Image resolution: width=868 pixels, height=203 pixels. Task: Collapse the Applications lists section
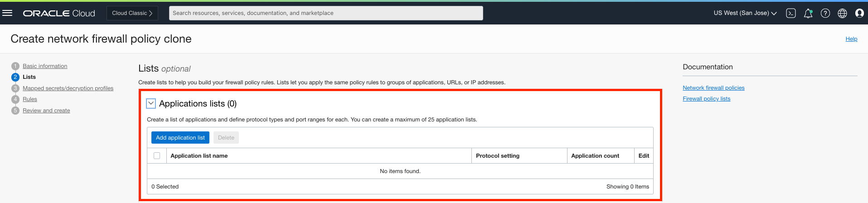(151, 103)
